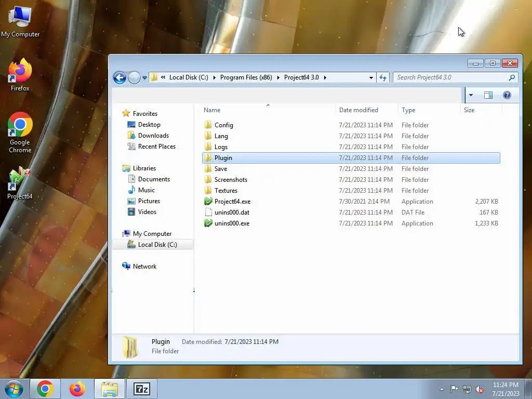Select the Screenshots folder icon
The height and width of the screenshot is (399, 532).
pos(208,179)
